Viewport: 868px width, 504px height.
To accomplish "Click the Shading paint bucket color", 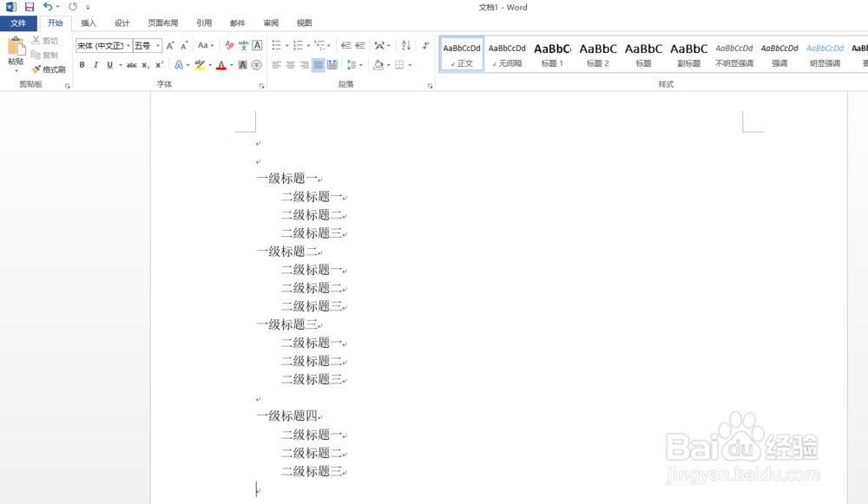I will tap(378, 65).
